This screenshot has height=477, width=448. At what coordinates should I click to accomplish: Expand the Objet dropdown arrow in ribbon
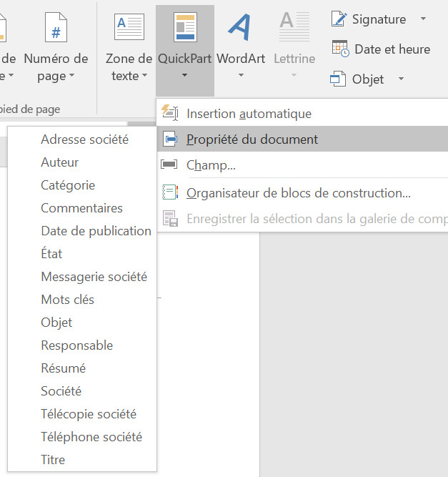[x=401, y=79]
